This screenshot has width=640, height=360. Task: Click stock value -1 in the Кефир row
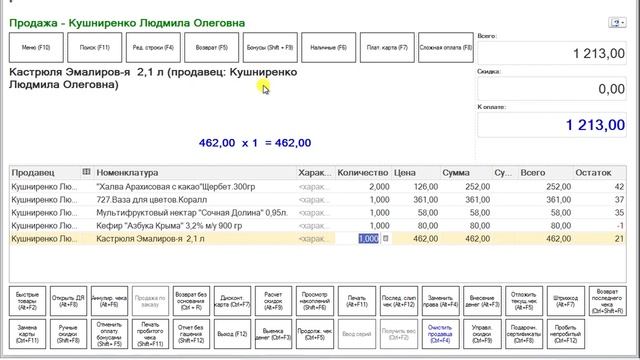click(620, 226)
